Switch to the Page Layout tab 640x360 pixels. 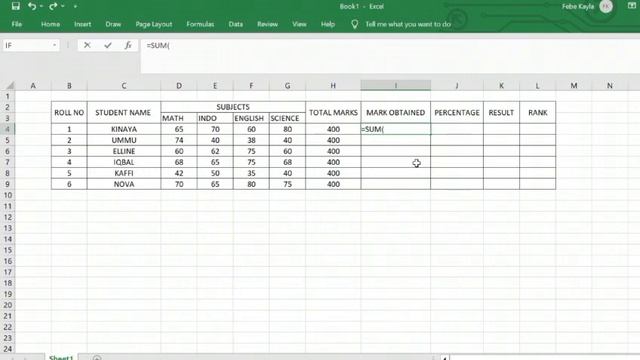(x=154, y=24)
